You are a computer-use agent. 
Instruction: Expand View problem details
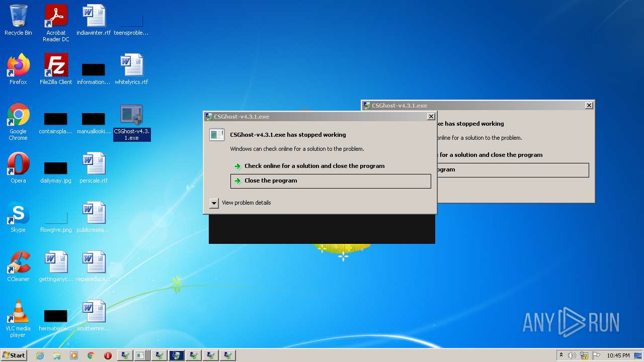(x=240, y=203)
